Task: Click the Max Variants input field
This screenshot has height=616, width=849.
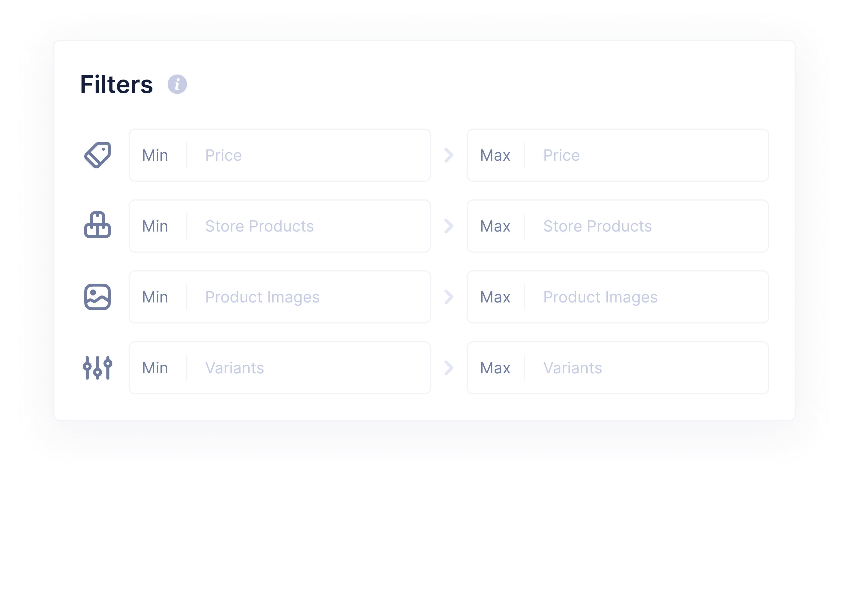Action: pos(636,368)
